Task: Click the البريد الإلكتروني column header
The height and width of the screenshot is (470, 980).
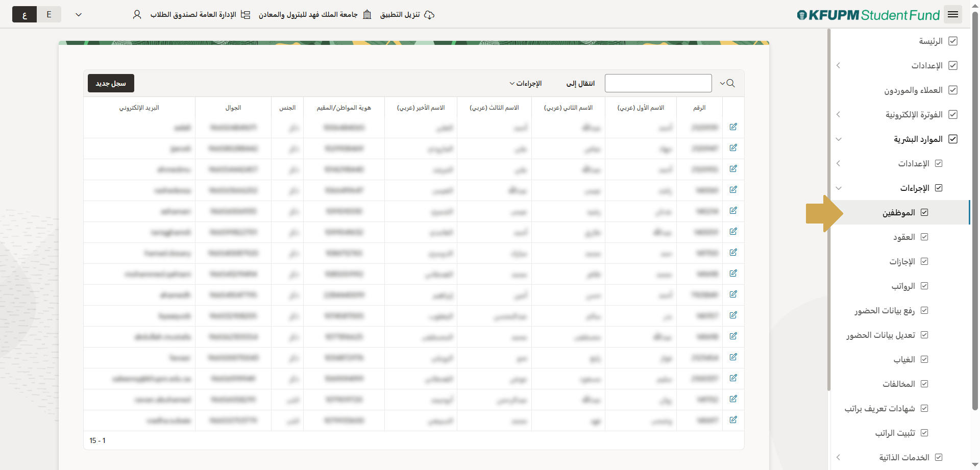Action: tap(139, 108)
